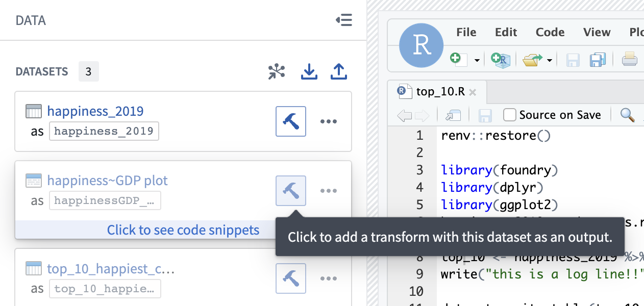This screenshot has width=644, height=306.
Task: Go back to previous source location
Action: tap(404, 115)
